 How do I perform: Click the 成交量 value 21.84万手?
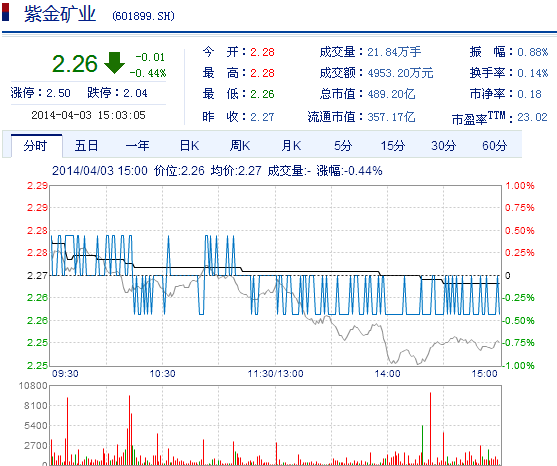click(x=394, y=52)
